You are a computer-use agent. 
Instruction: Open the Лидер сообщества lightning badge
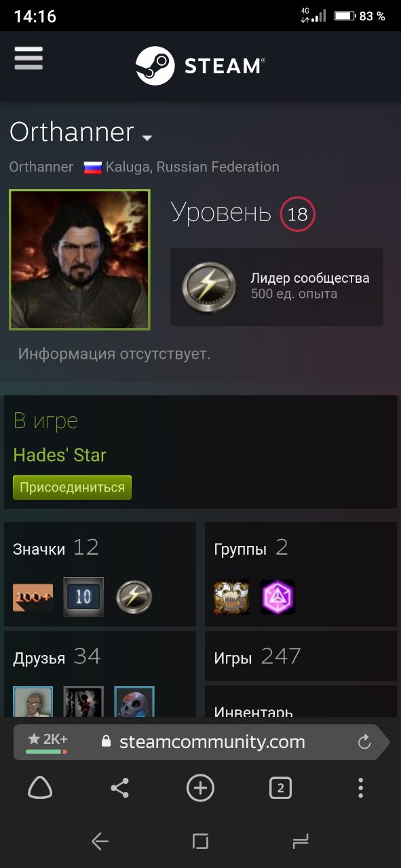(276, 287)
